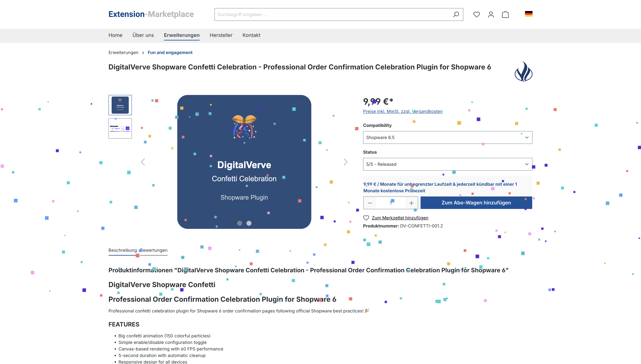Click the German flag language icon
The image size is (641, 364).
[x=529, y=14]
